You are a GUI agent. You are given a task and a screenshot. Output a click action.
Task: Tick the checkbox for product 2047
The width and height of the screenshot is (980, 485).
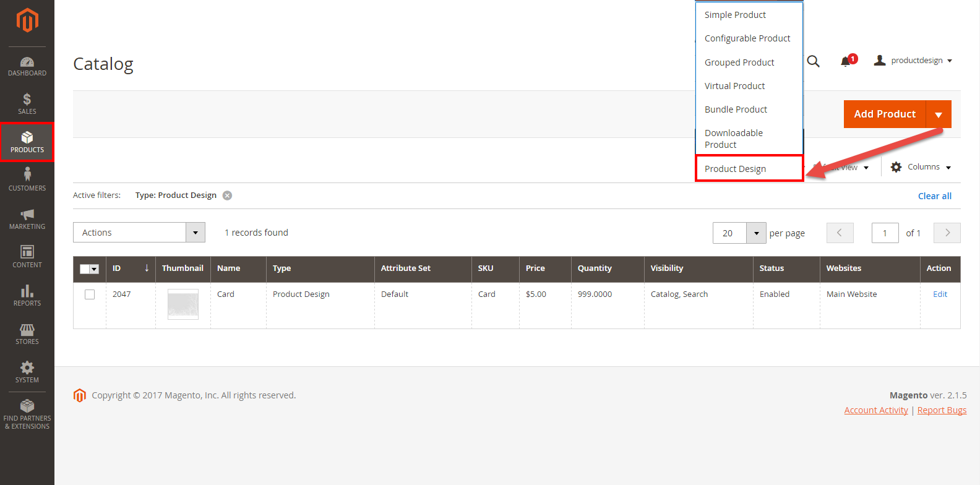click(x=90, y=294)
